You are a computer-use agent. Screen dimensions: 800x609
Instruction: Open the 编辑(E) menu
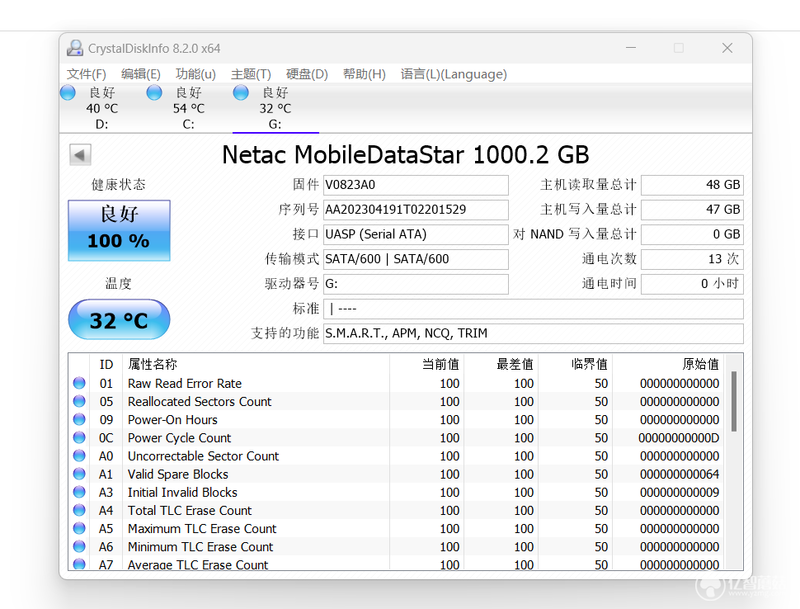141,74
